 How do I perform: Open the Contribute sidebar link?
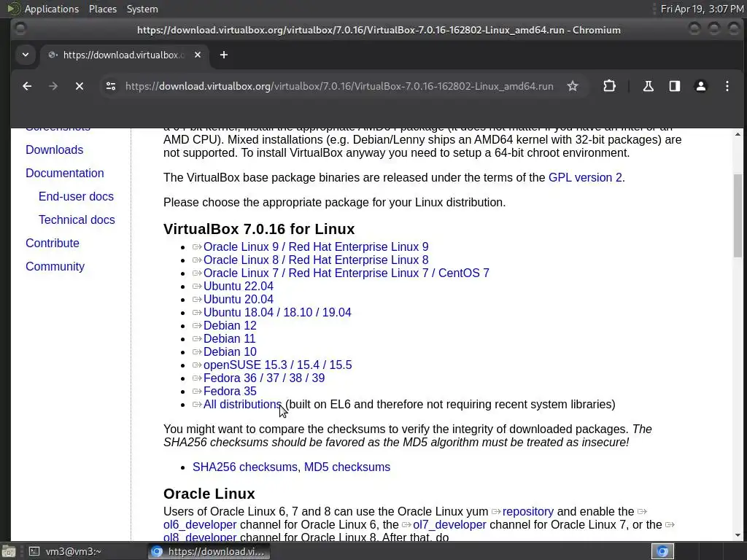53,244
